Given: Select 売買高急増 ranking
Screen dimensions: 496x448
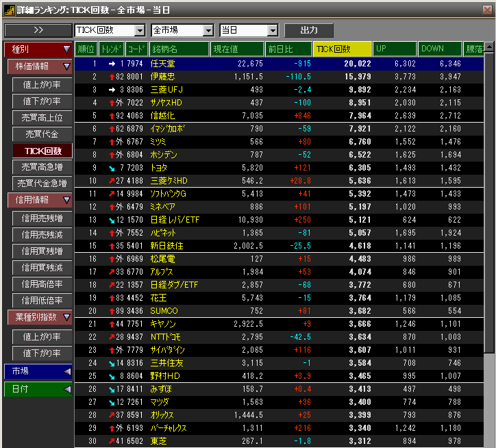Looking at the screenshot, I should point(42,167).
